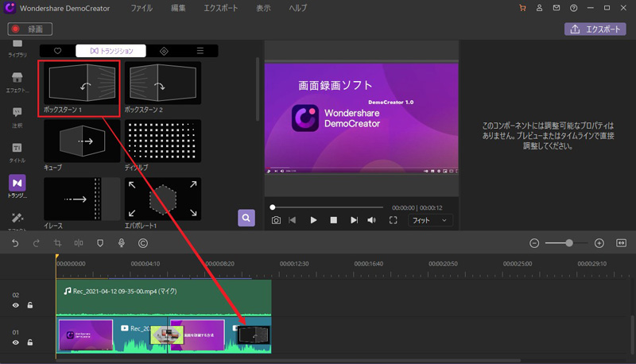Select the ボックスターン 2 transition thumbnail
Screen dimensions: 636x364
click(163, 83)
